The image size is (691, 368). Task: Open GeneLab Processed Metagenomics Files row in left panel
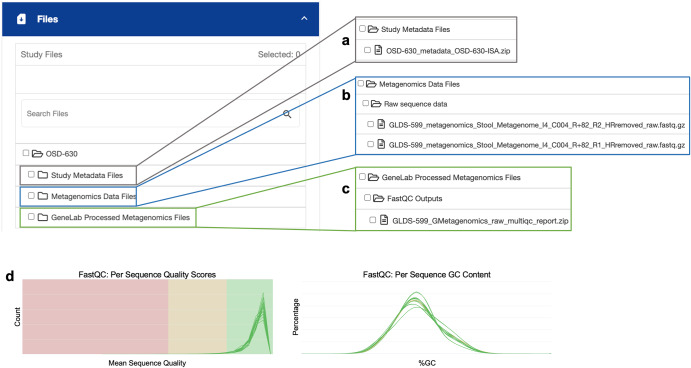(x=108, y=218)
